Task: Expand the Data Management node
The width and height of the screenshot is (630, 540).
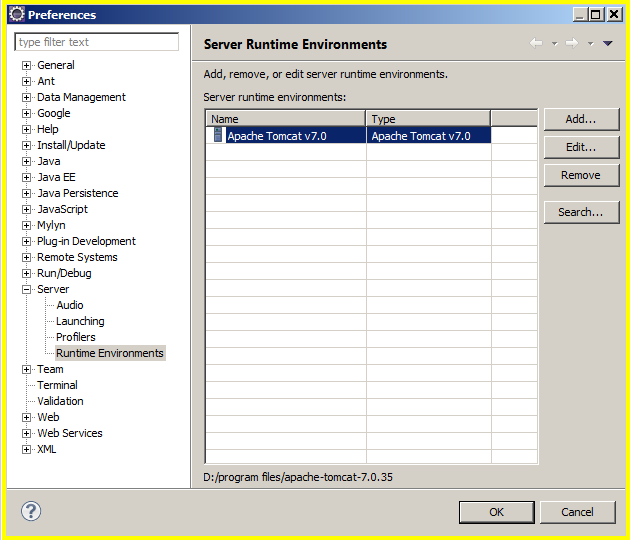Action: tap(26, 97)
